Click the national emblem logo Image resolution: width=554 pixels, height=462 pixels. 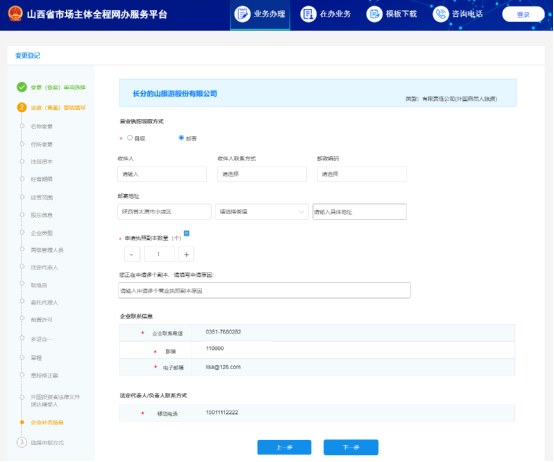(15, 13)
